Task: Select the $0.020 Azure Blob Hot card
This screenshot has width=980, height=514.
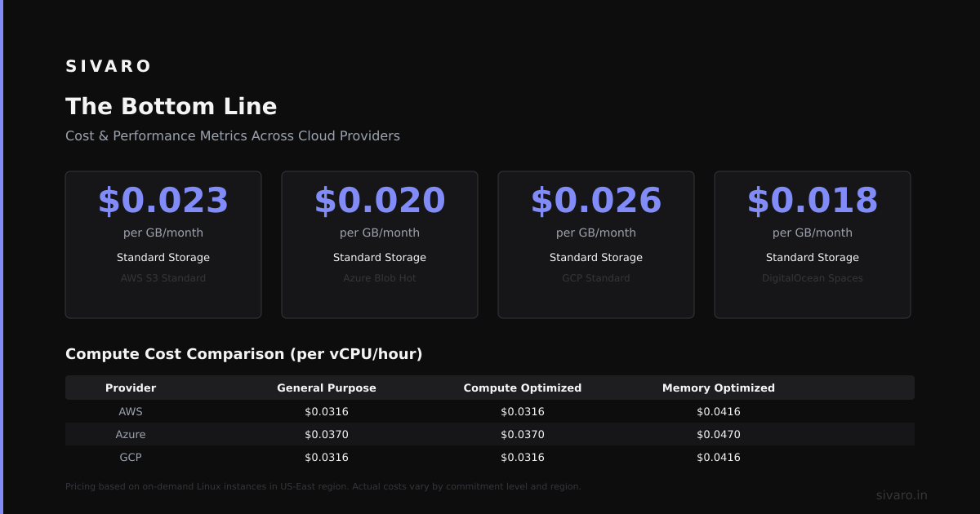Action: (380, 245)
